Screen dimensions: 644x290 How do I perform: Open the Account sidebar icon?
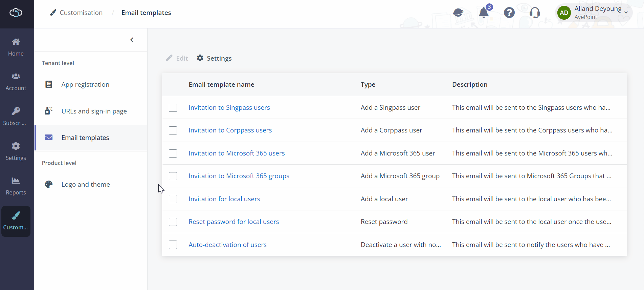point(16,77)
